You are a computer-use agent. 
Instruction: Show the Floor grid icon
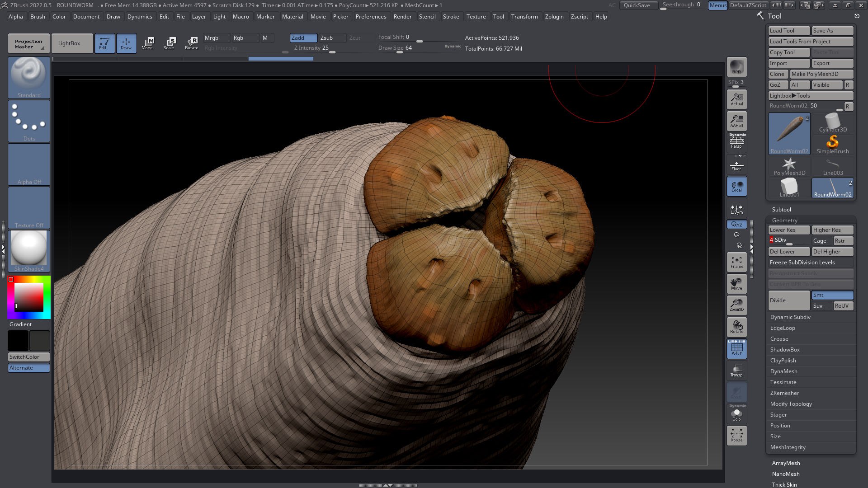click(x=736, y=164)
